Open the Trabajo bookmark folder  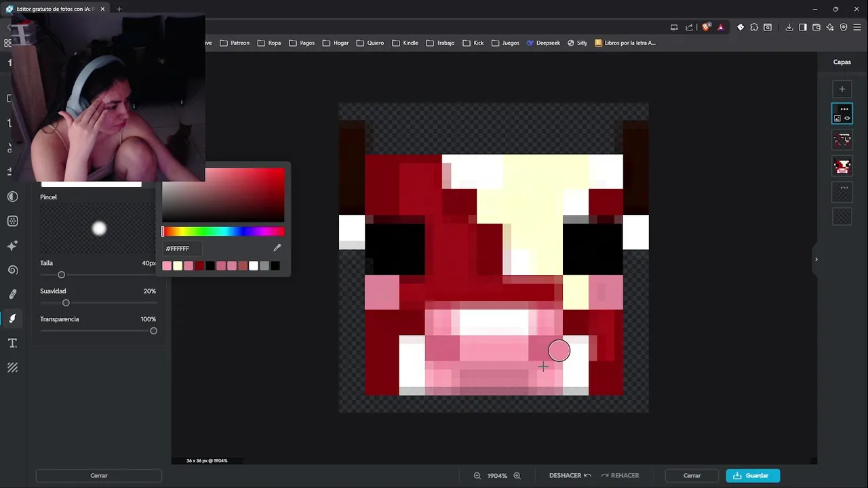(x=440, y=43)
